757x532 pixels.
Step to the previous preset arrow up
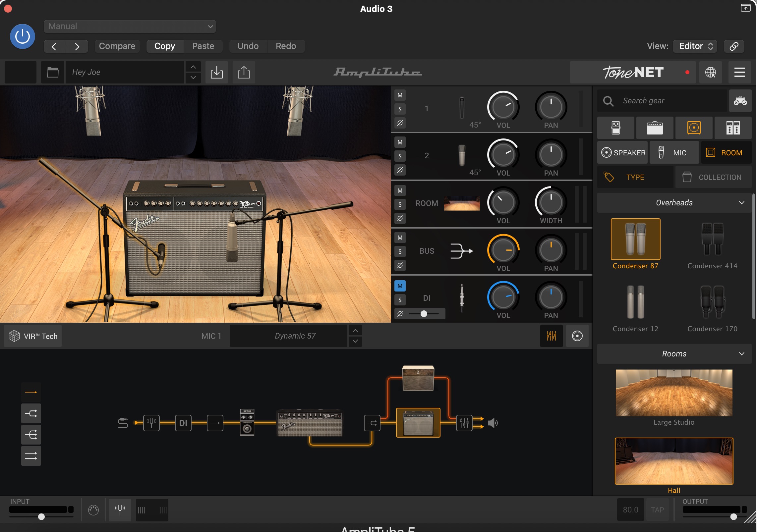pyautogui.click(x=193, y=67)
